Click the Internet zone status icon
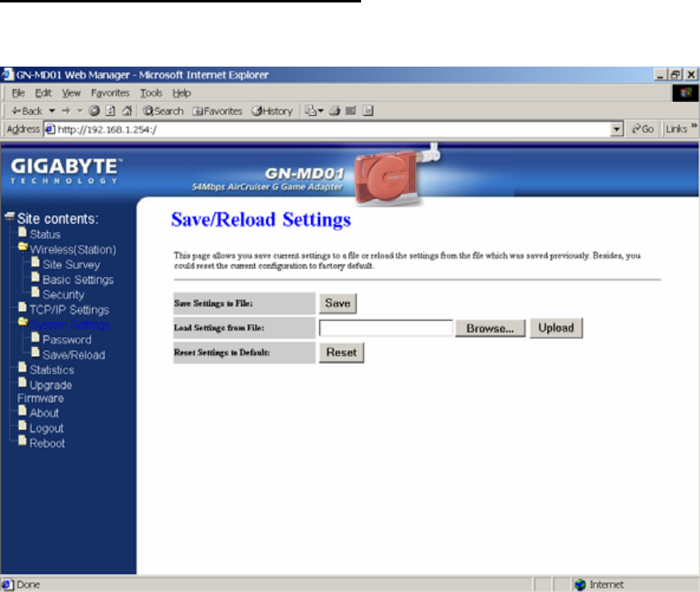The width and height of the screenshot is (700, 592). [x=580, y=585]
